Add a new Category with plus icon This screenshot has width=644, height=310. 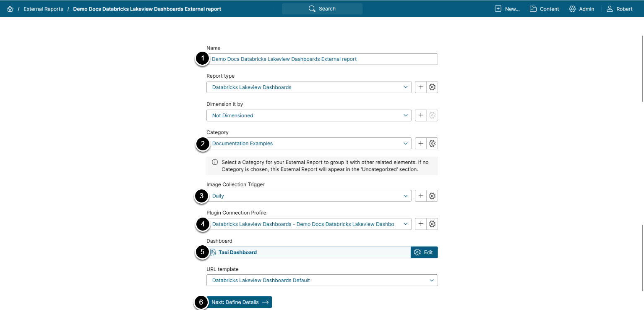[x=420, y=143]
